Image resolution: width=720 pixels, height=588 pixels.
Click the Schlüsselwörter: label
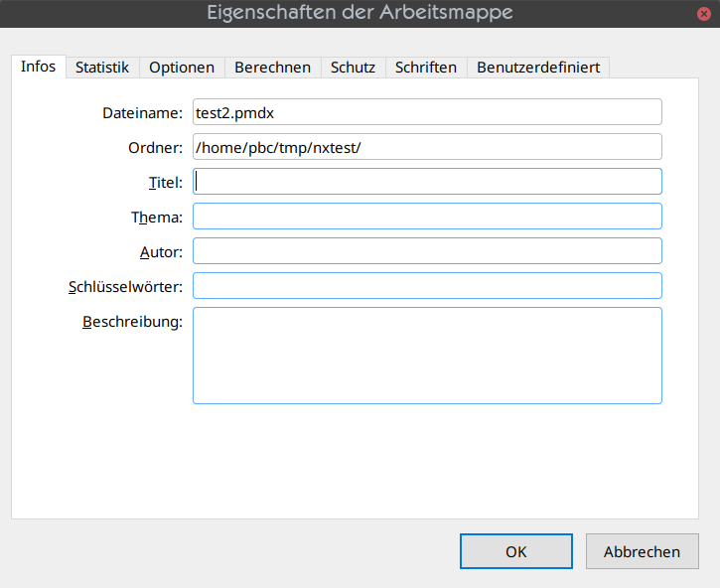pyautogui.click(x=125, y=287)
